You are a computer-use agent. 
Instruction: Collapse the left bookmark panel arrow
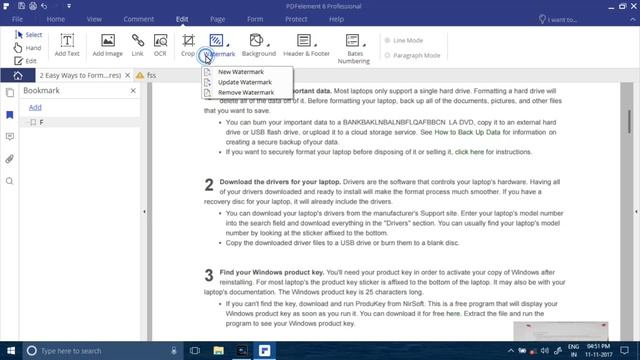144,212
